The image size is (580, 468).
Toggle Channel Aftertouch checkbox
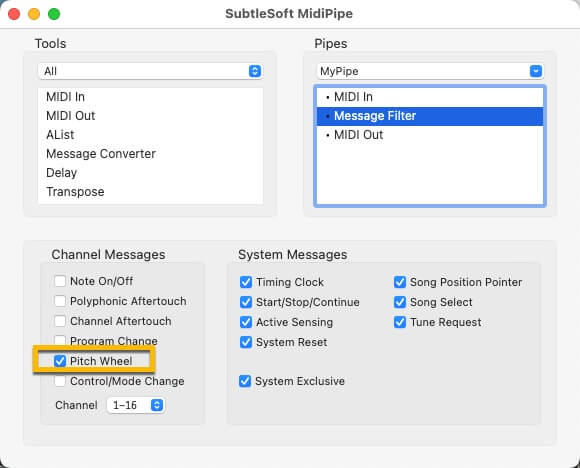(60, 321)
